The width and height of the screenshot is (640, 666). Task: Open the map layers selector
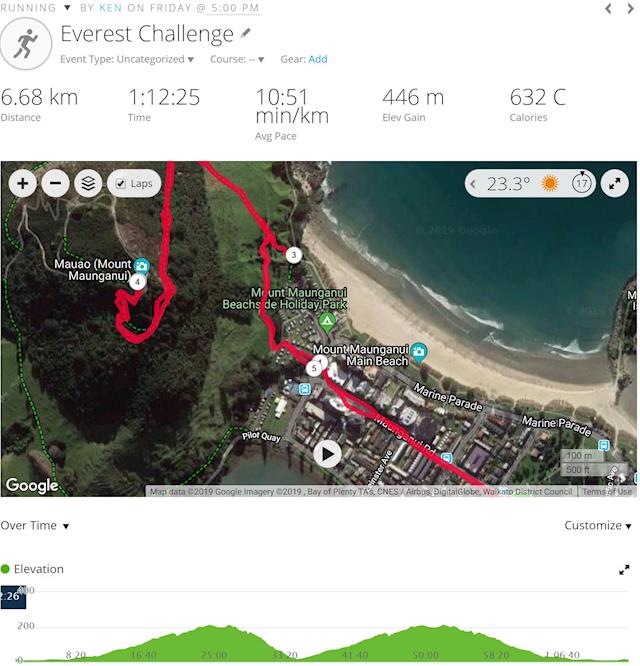pyautogui.click(x=88, y=183)
